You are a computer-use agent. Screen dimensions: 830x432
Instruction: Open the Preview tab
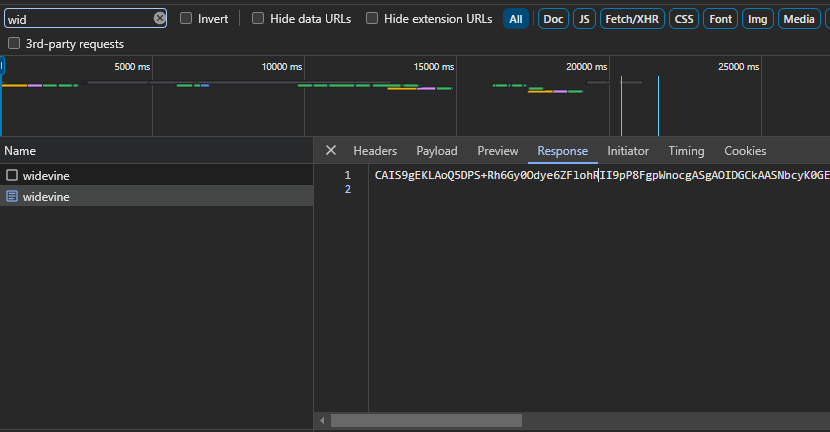497,151
